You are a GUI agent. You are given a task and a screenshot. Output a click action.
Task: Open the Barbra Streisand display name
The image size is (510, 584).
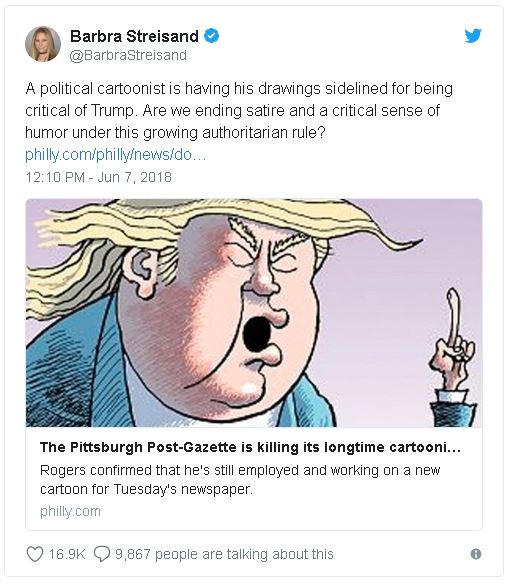(134, 36)
